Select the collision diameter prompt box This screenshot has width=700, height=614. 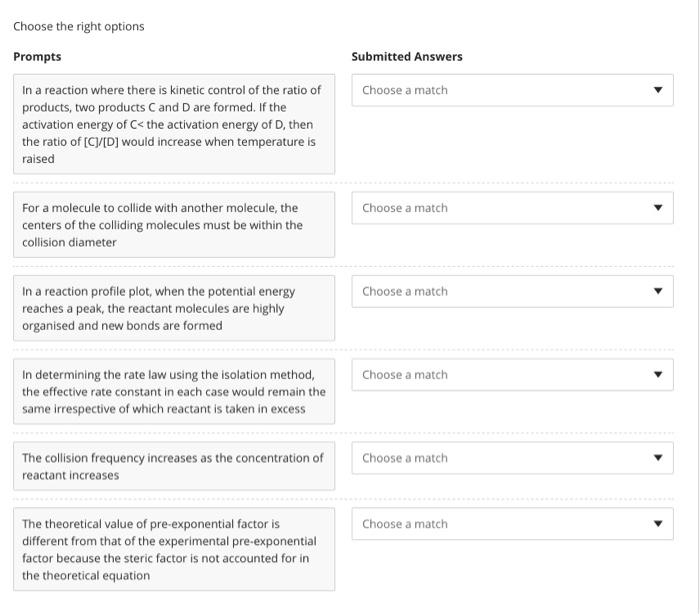(x=174, y=225)
